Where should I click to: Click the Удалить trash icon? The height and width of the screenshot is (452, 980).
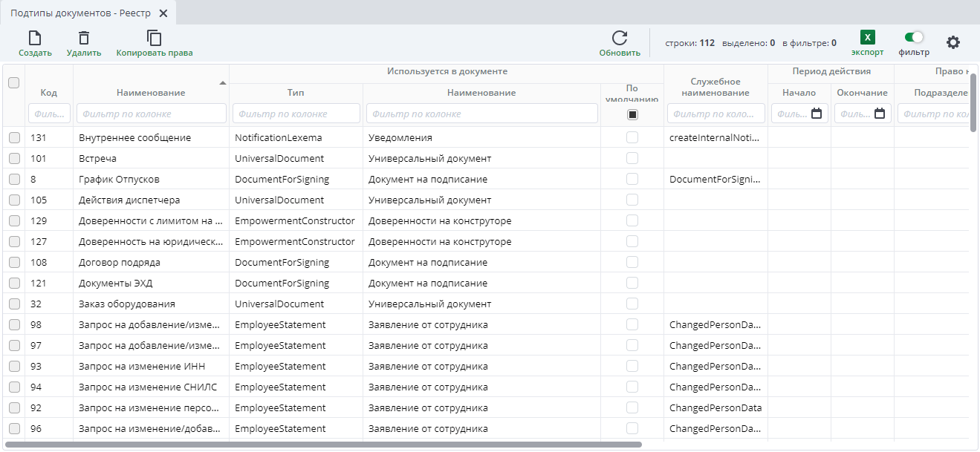coord(84,39)
